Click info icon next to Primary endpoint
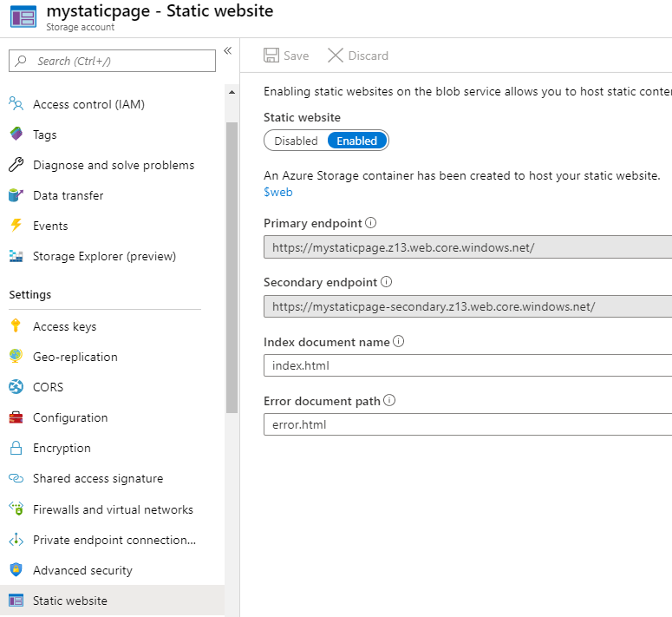This screenshot has height=617, width=672. [371, 223]
